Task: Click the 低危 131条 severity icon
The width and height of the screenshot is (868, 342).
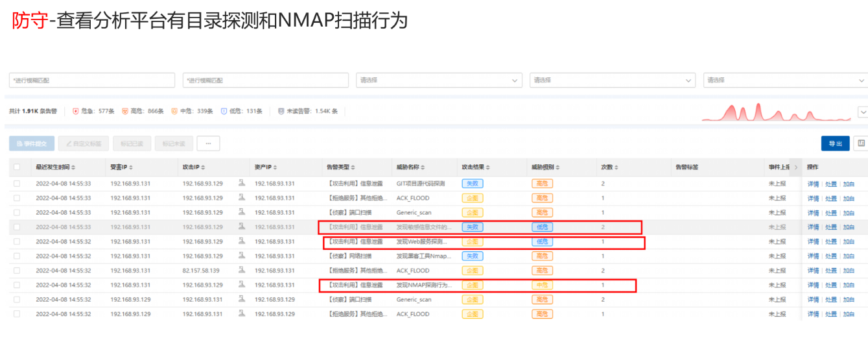Action: [x=224, y=111]
